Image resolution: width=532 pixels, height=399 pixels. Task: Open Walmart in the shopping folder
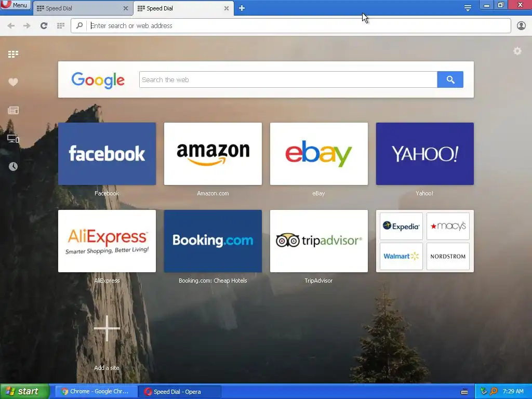401,256
